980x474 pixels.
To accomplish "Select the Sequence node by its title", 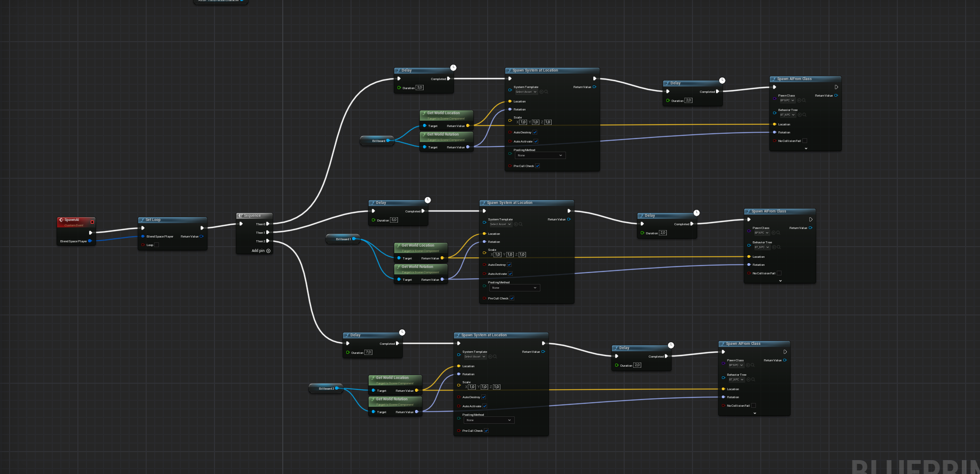I will click(254, 216).
